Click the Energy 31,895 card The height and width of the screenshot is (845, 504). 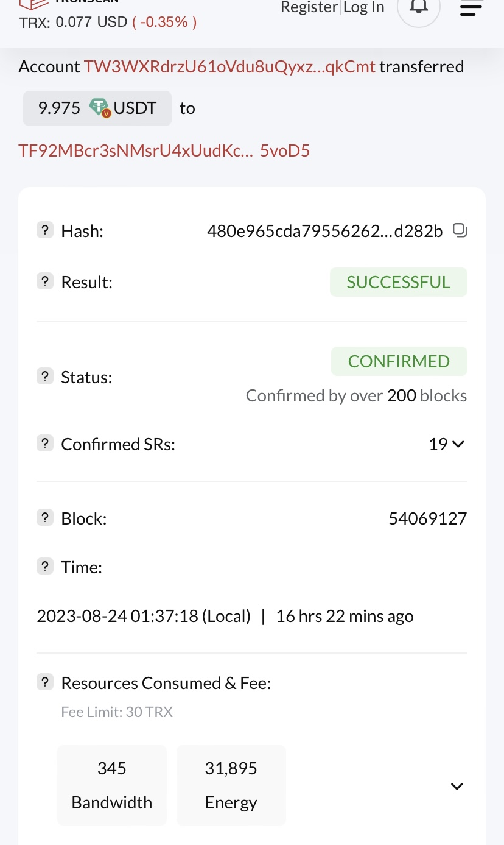pos(231,785)
